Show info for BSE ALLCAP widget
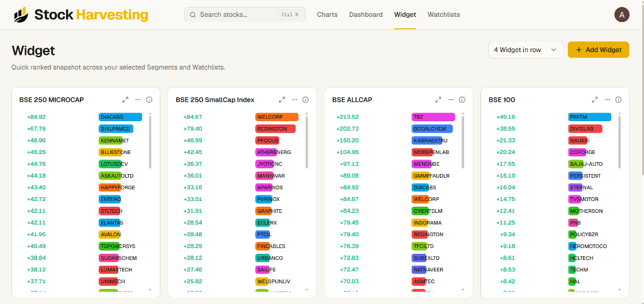Image resolution: width=644 pixels, height=304 pixels. tap(462, 100)
